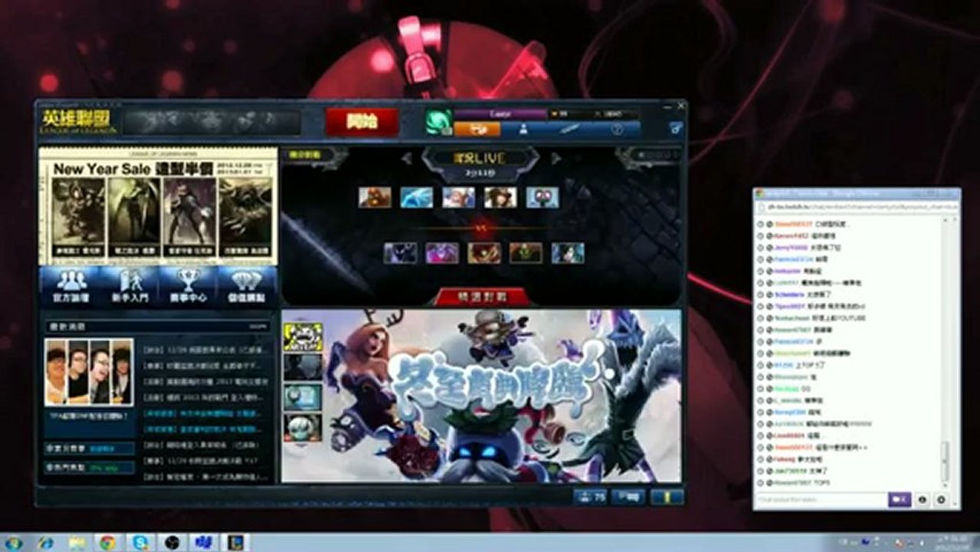Select fifth champion portrait of top team
This screenshot has height=552, width=980.
pyautogui.click(x=542, y=197)
